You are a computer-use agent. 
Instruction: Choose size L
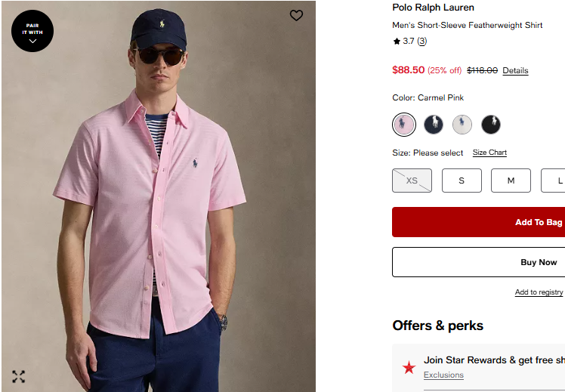(553, 181)
